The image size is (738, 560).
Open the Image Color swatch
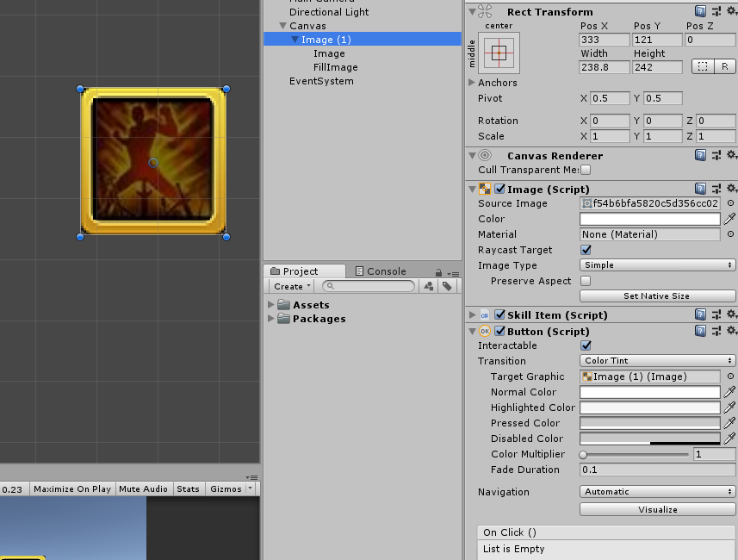[x=650, y=219]
